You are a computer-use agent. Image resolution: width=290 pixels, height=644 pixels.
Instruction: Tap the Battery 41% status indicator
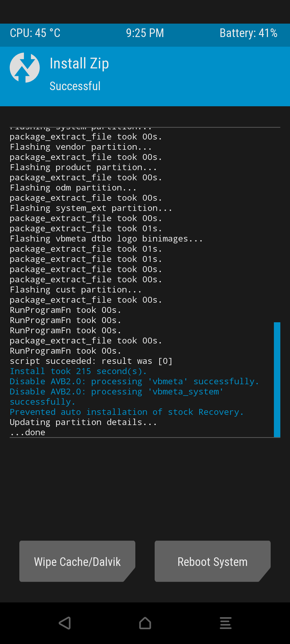(248, 33)
